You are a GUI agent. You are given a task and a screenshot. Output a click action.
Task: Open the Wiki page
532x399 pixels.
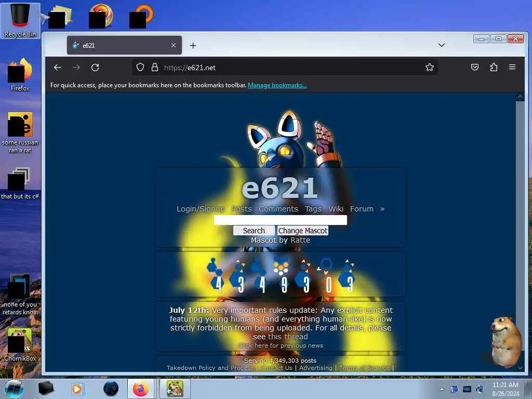[336, 209]
